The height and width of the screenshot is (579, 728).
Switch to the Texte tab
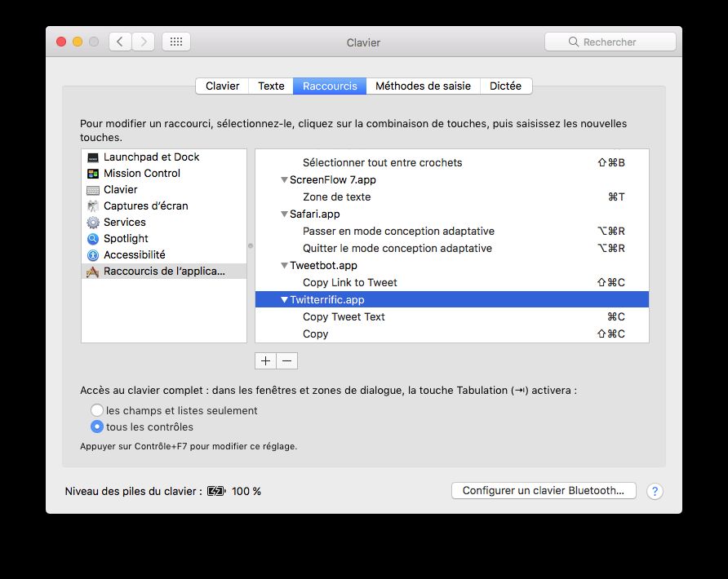coord(271,86)
